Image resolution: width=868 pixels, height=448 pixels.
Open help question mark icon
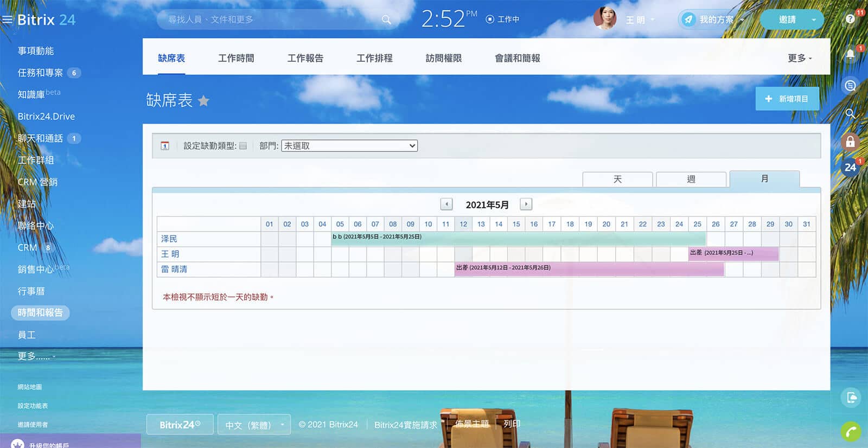pos(850,19)
